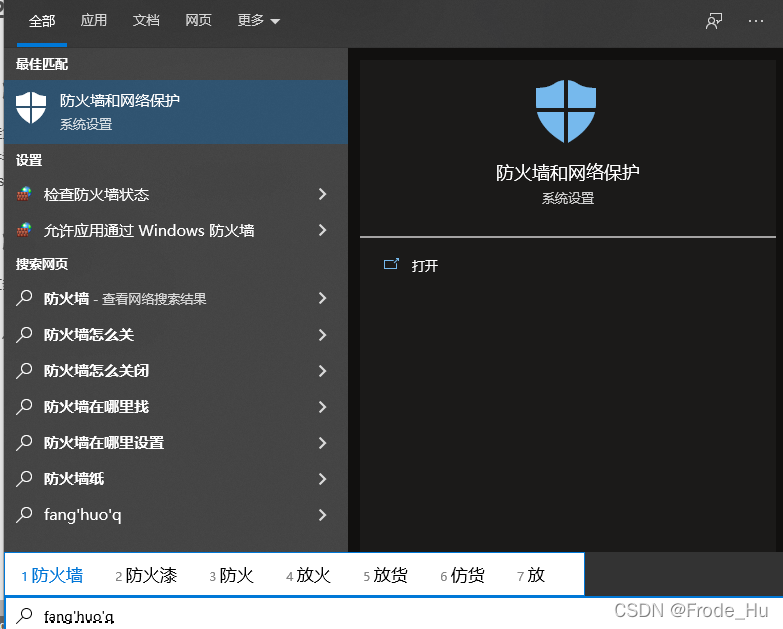
Task: Click search icon beside 防火墙在哪里设置
Action: tap(24, 442)
